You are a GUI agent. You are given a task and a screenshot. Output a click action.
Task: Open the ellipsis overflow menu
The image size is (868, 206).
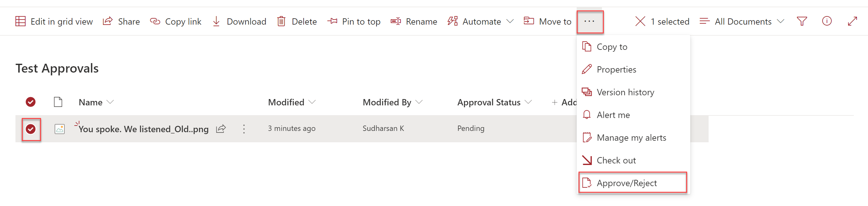pos(590,21)
